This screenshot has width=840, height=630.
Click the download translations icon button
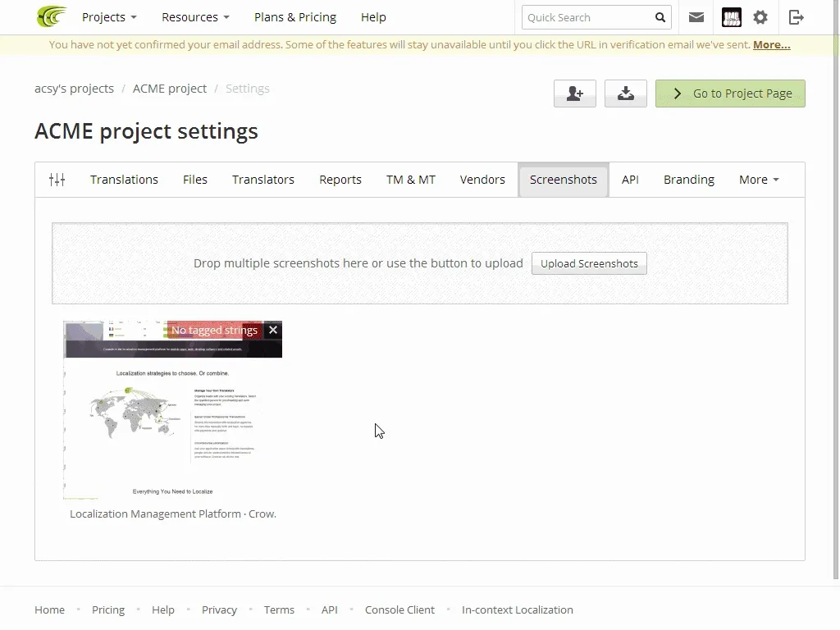(625, 94)
